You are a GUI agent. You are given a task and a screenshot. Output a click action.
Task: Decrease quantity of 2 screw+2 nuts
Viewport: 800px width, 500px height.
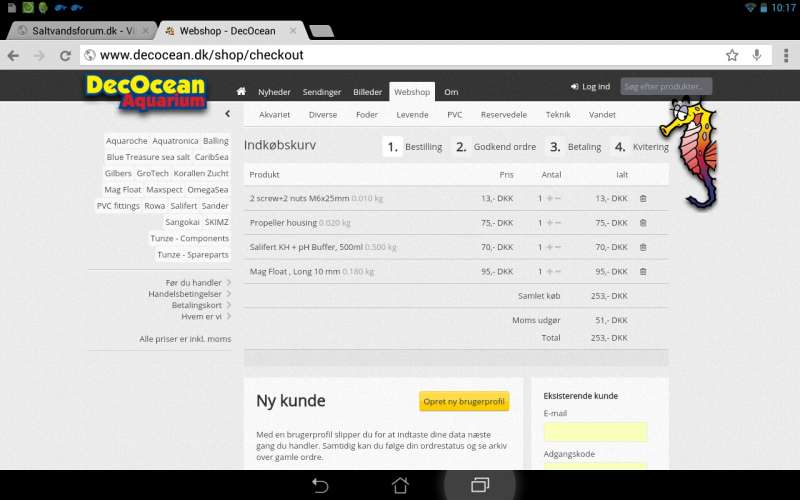558,199
